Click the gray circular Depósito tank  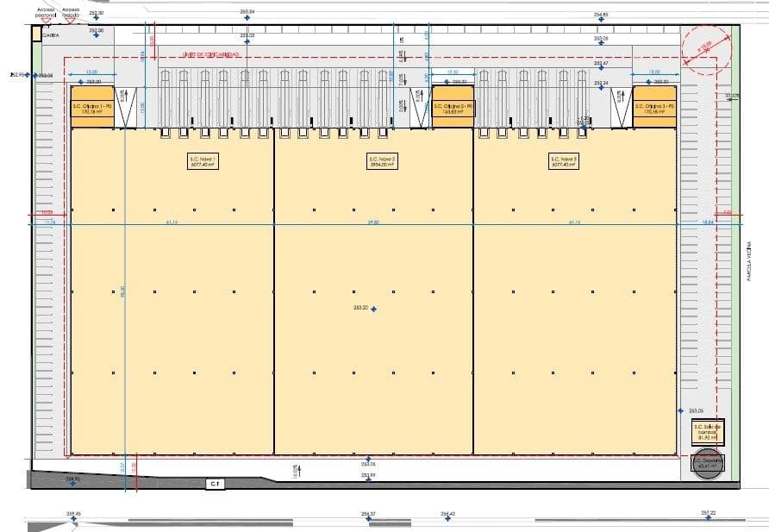[707, 463]
